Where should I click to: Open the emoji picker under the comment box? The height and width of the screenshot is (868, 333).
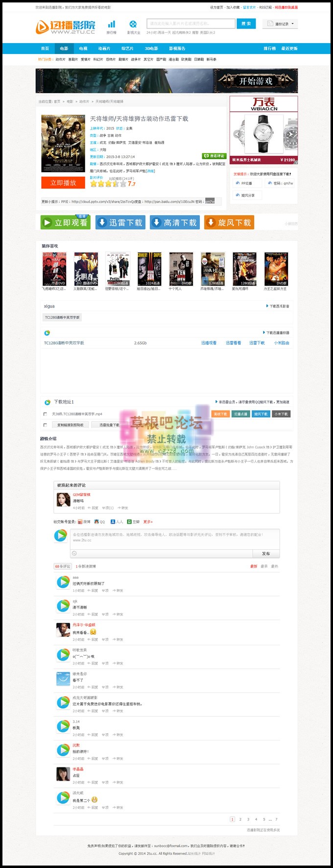pos(74,553)
